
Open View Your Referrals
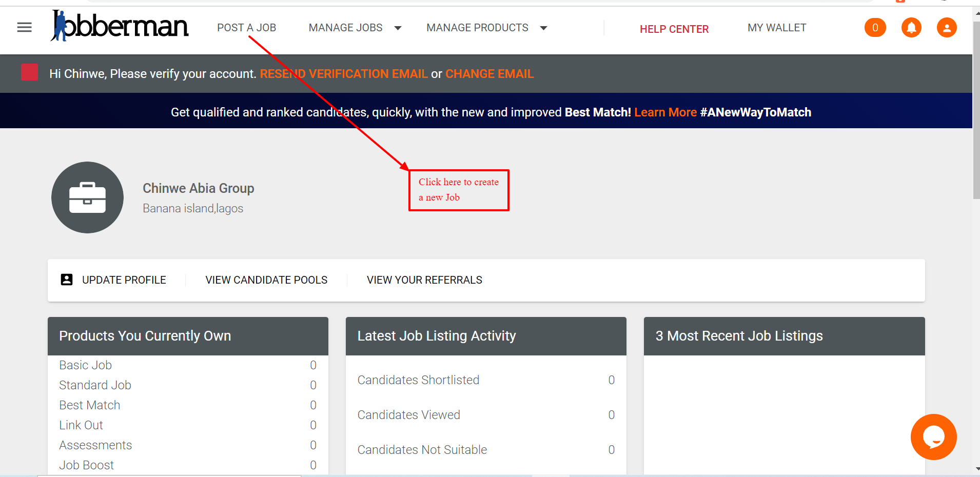coord(424,280)
